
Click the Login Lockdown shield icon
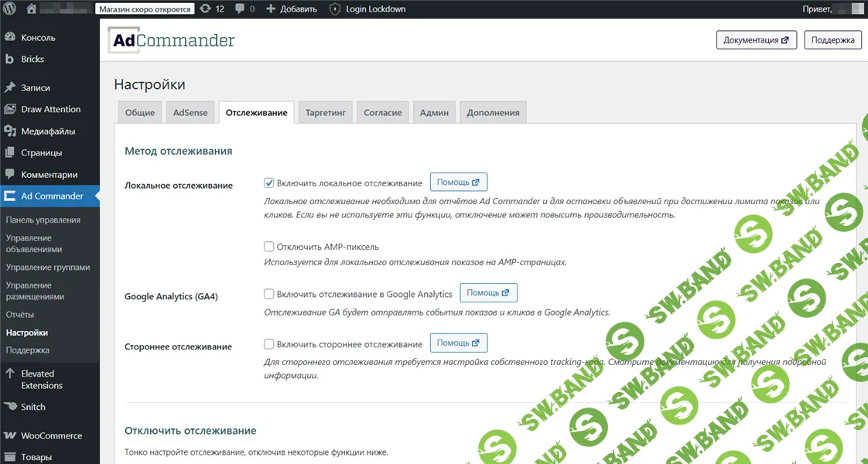334,9
